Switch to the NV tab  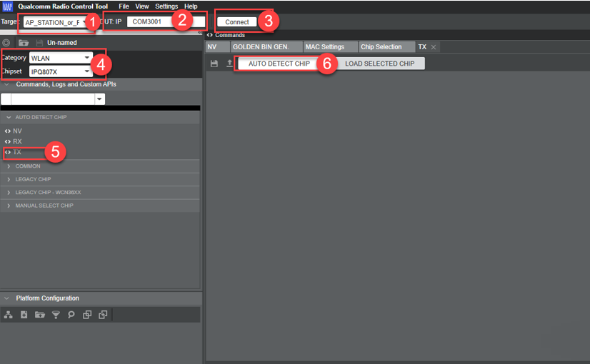click(x=217, y=47)
